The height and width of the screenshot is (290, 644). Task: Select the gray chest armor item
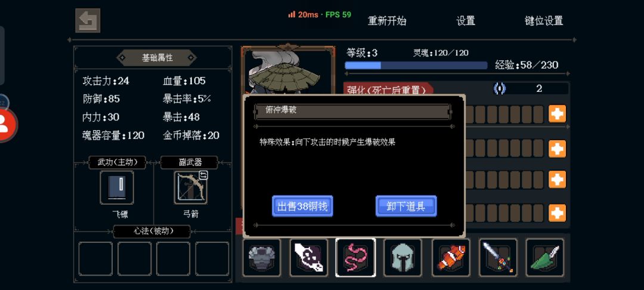pyautogui.click(x=262, y=258)
